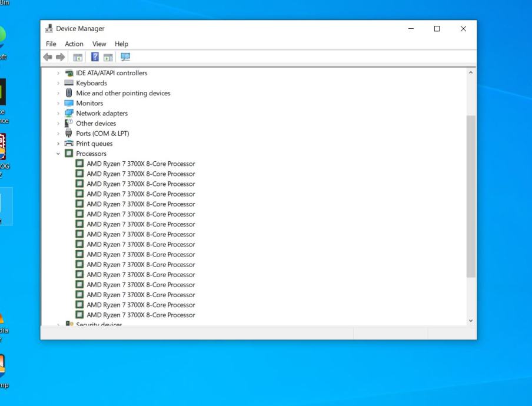Scan for hardware changes using the monitor toolbar icon

(x=125, y=57)
